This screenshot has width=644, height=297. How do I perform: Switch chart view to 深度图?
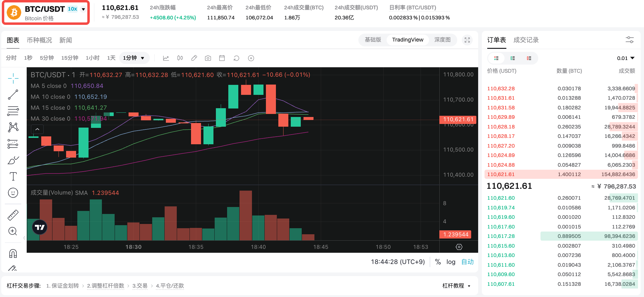(442, 40)
